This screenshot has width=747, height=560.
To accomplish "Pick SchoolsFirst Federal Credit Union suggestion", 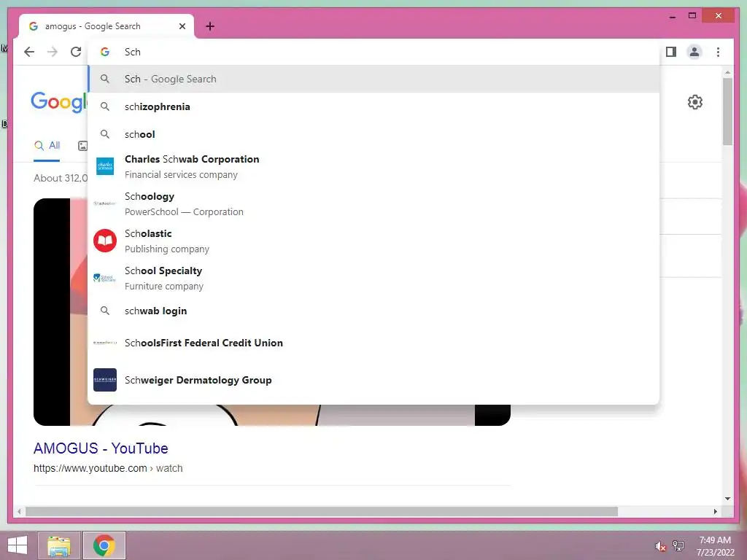I will (x=374, y=343).
